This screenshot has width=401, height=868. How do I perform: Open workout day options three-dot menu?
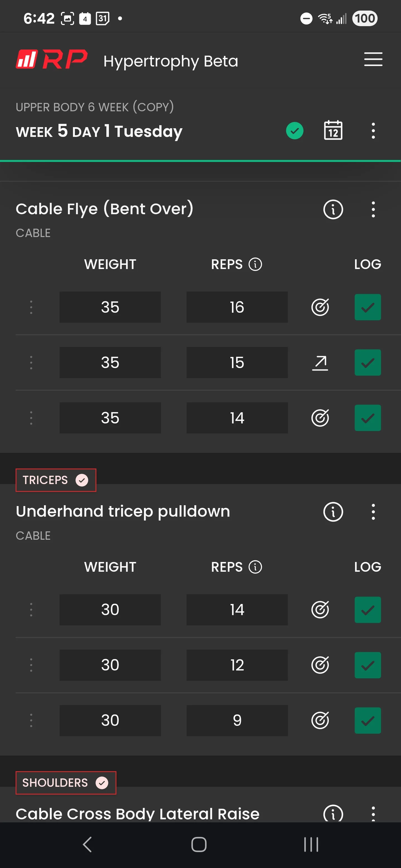[x=373, y=131]
